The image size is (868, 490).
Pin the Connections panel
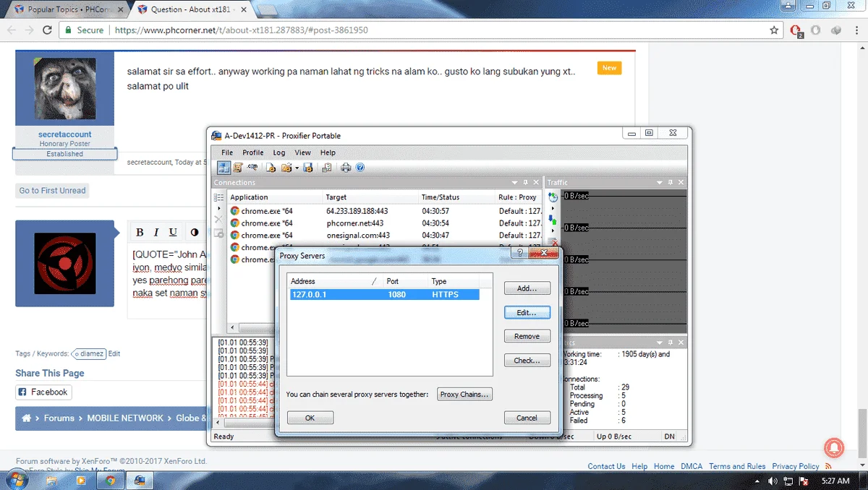526,183
